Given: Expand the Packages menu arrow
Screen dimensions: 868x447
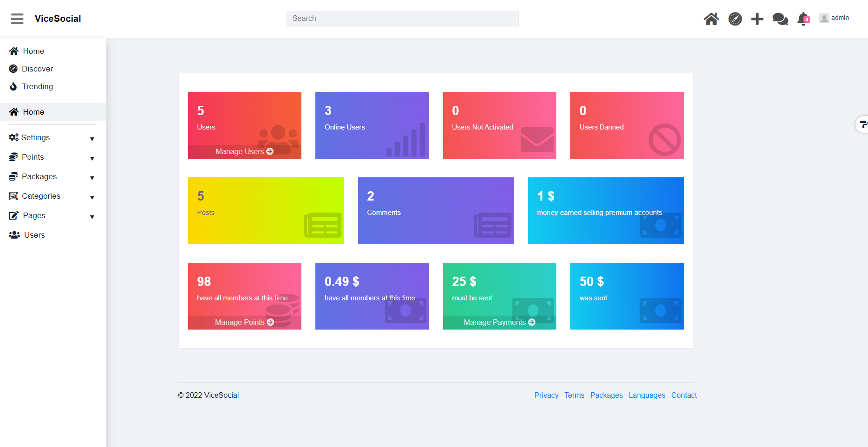Looking at the screenshot, I should pos(92,178).
